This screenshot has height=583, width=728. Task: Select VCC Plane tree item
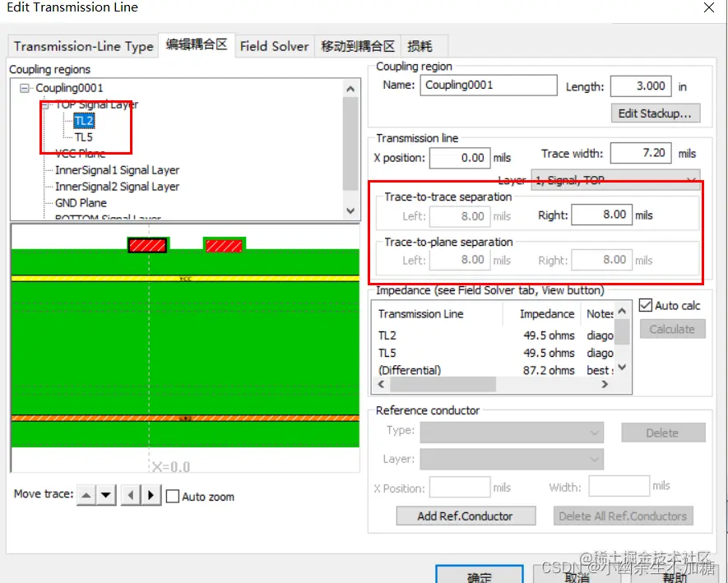[80, 154]
